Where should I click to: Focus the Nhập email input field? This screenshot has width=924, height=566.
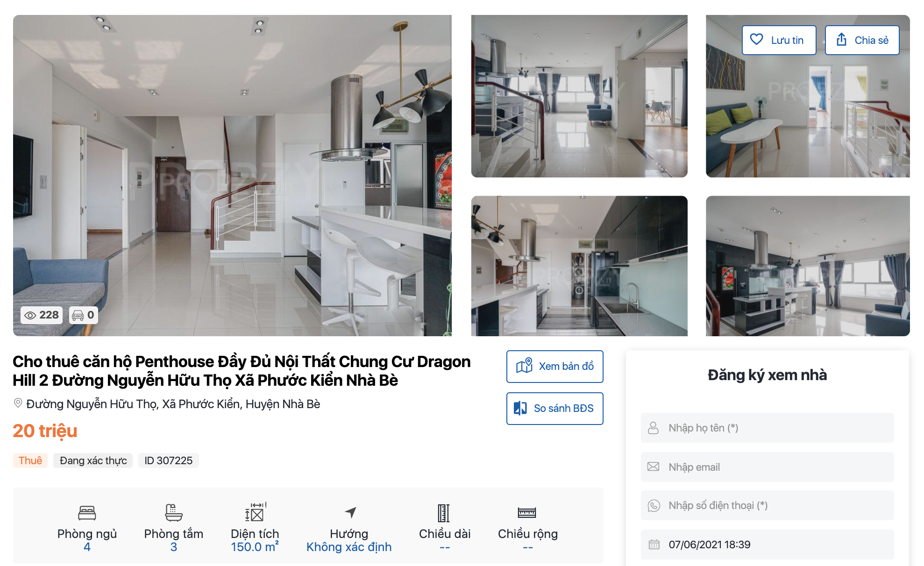click(x=767, y=467)
